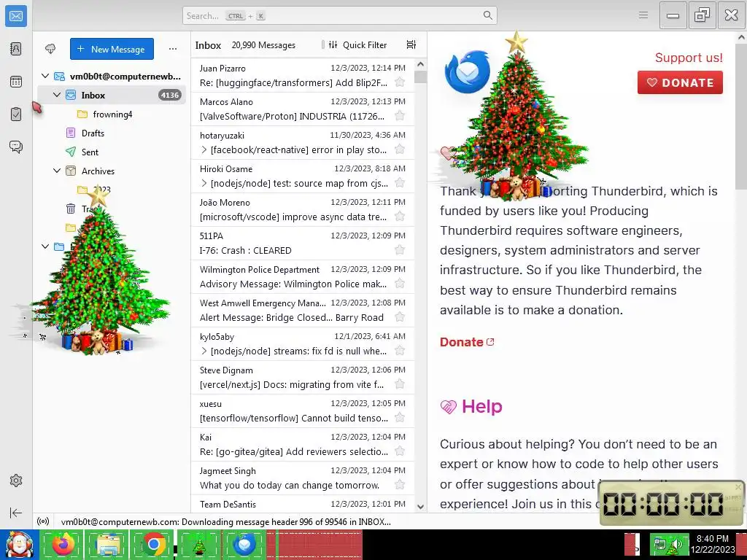
Task: Click message list scrollbar up arrow
Action: [420, 64]
